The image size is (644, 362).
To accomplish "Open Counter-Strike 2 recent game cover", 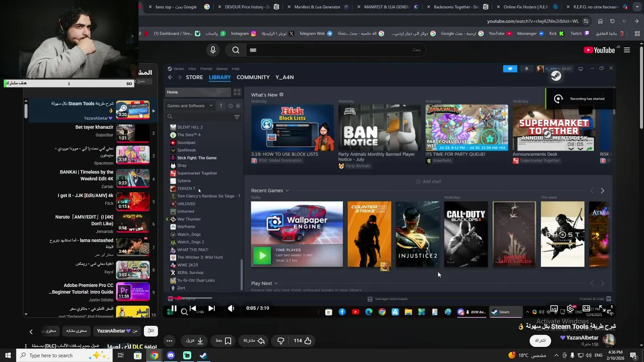I will coord(369,234).
